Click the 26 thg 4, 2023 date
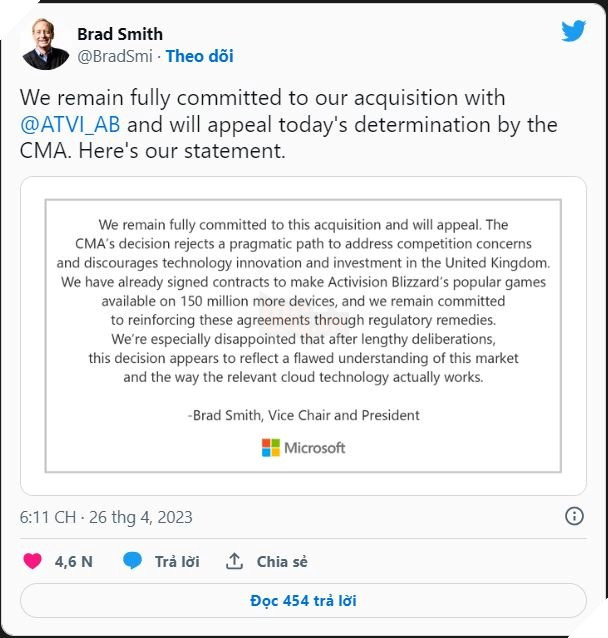Image resolution: width=608 pixels, height=638 pixels. [x=144, y=517]
